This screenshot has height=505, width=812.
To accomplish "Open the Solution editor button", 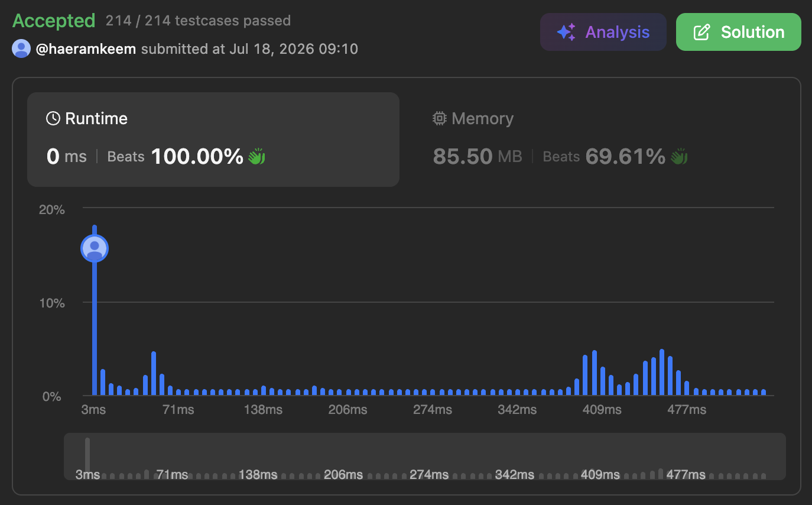I will [x=739, y=32].
